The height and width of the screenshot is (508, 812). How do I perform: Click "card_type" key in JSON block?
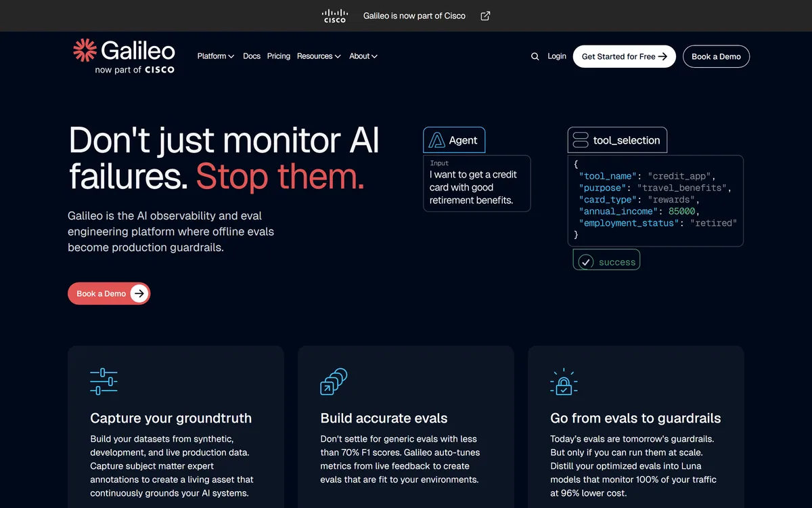click(608, 200)
